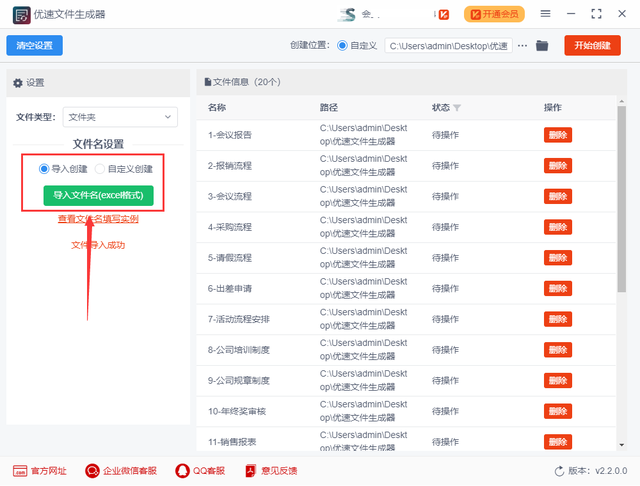
Task: Click the QQ客服 penguin icon
Action: pos(182,471)
